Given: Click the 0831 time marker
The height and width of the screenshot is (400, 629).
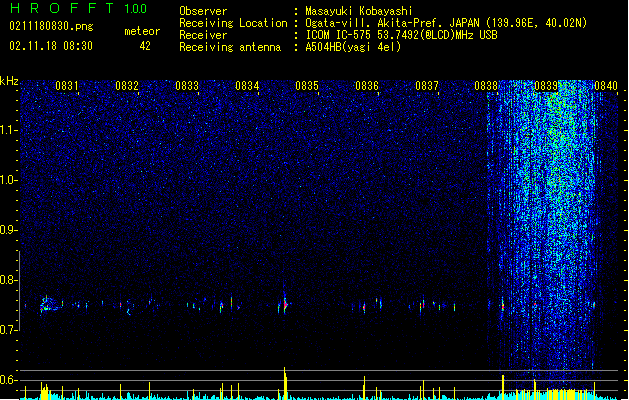Looking at the screenshot, I should [x=67, y=86].
